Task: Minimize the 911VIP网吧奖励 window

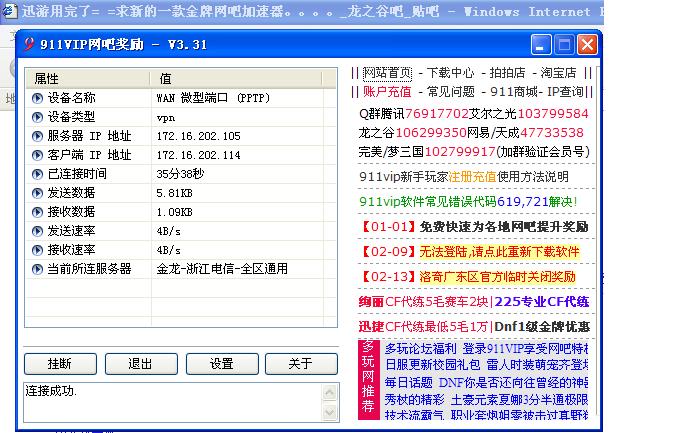Action: pos(541,44)
